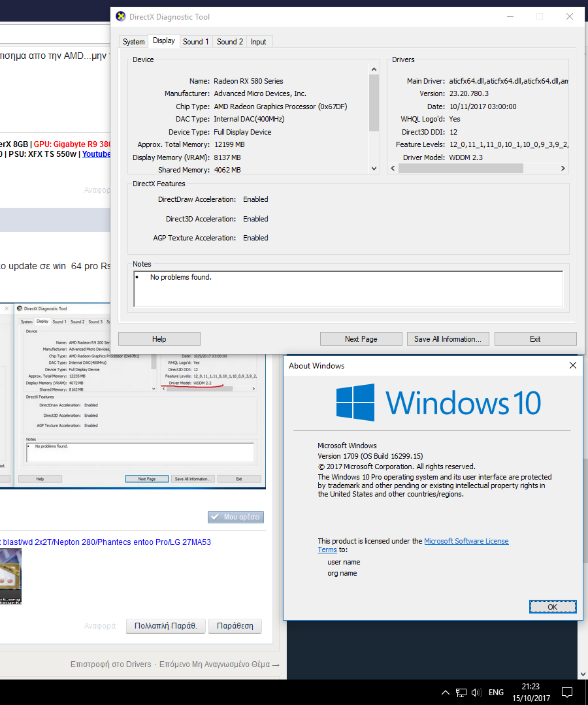This screenshot has width=588, height=705.
Task: Click the ENG language indicator
Action: click(x=497, y=693)
